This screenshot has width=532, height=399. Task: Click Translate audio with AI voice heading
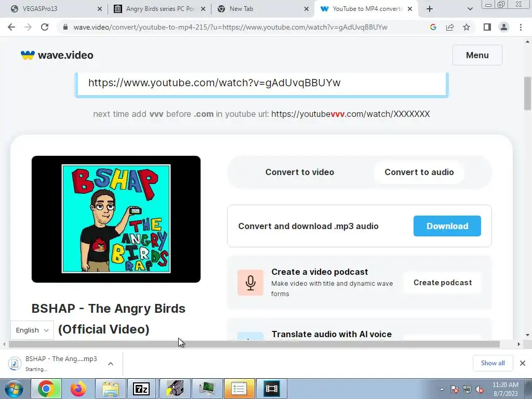(x=331, y=334)
